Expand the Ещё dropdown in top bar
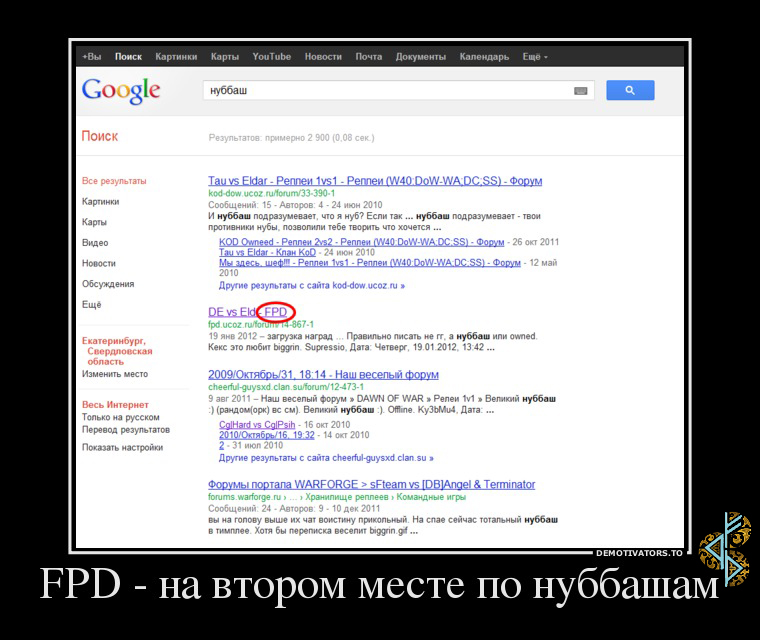The width and height of the screenshot is (760, 640). [x=535, y=57]
